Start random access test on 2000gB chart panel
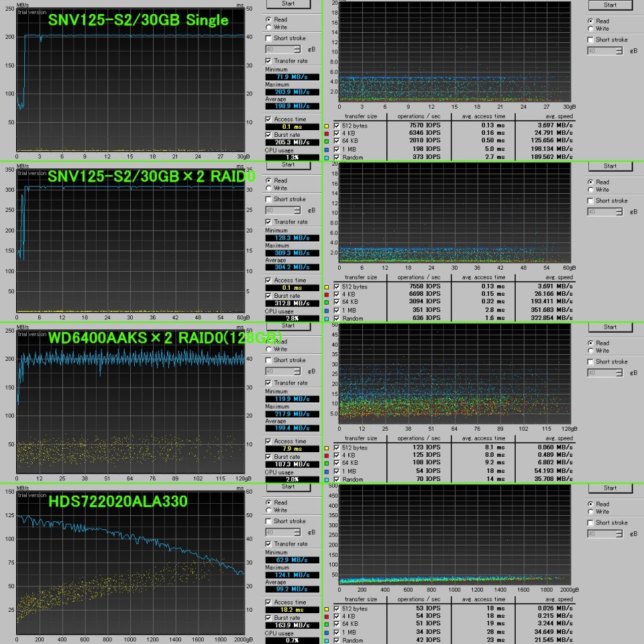This screenshot has height=644, width=644. tap(610, 488)
